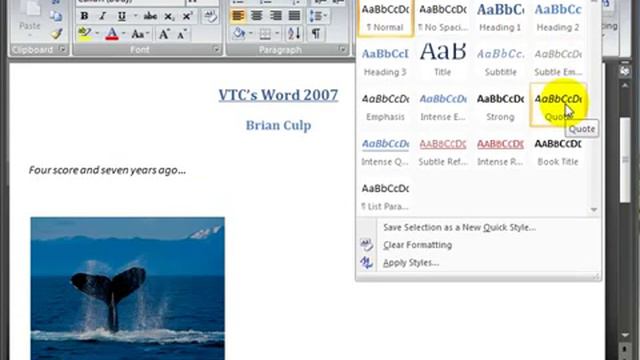Apply Subscript formatting
The height and width of the screenshot is (360, 640).
click(168, 16)
